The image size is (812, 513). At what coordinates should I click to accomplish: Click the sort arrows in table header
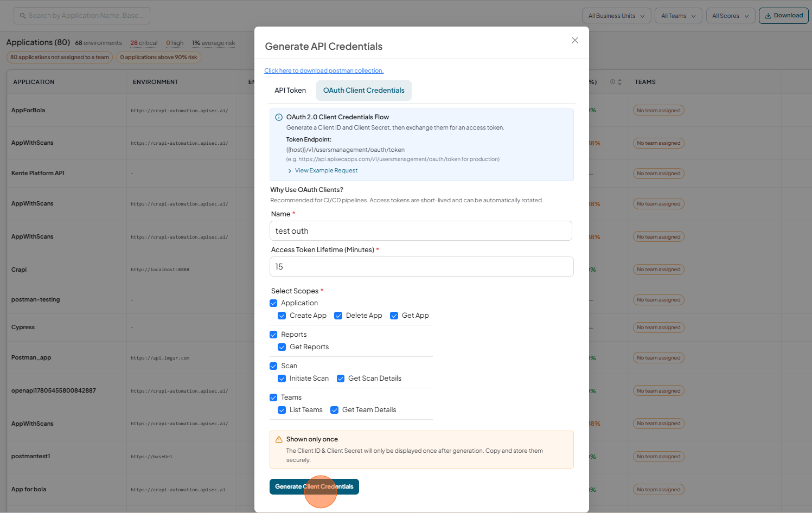click(619, 82)
